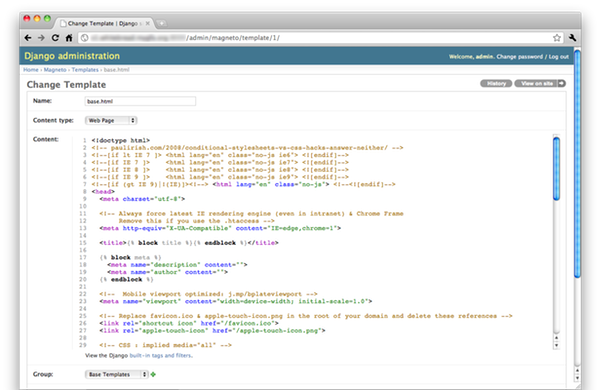Click the meta description line 18

(177, 265)
